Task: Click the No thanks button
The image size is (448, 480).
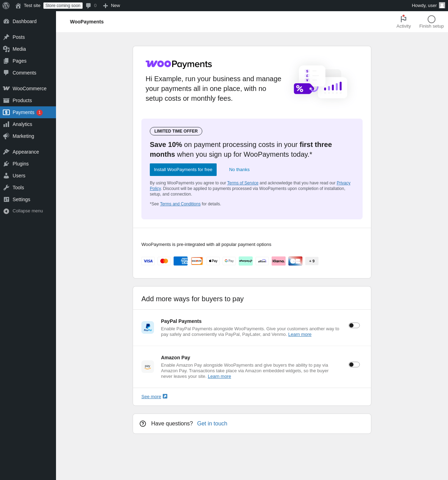Action: tap(239, 170)
